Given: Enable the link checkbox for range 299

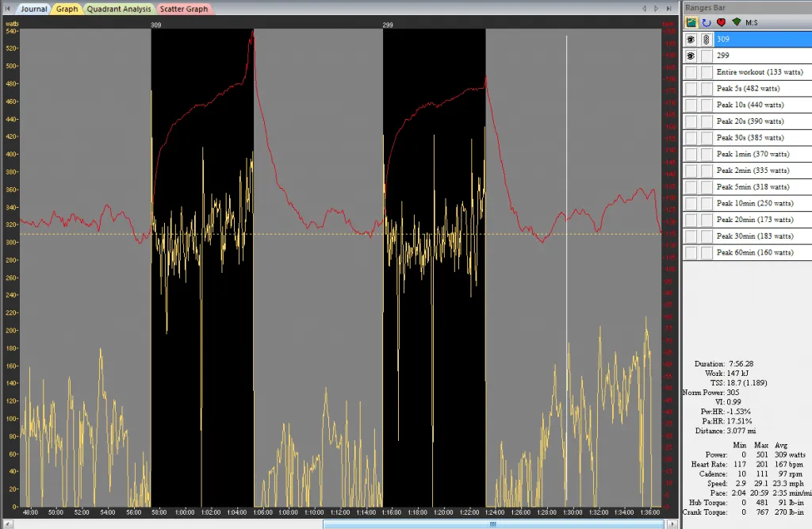Looking at the screenshot, I should (x=707, y=56).
